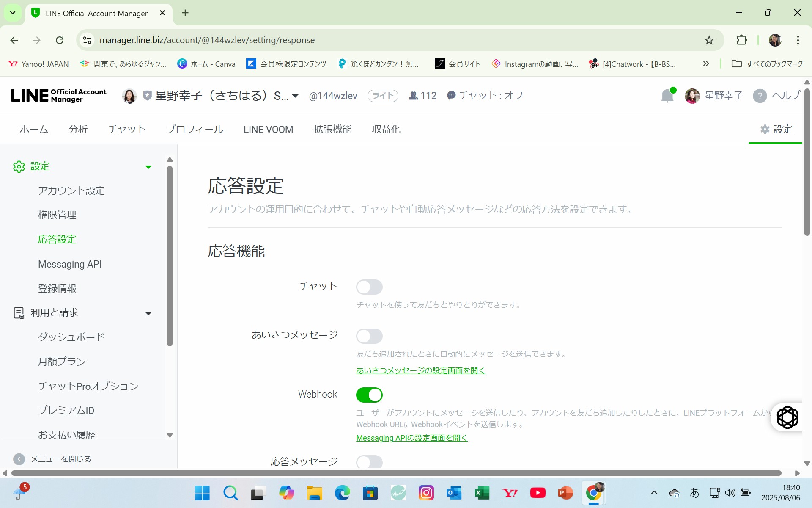Image resolution: width=812 pixels, height=508 pixels.
Task: Reload the page
Action: click(x=60, y=40)
